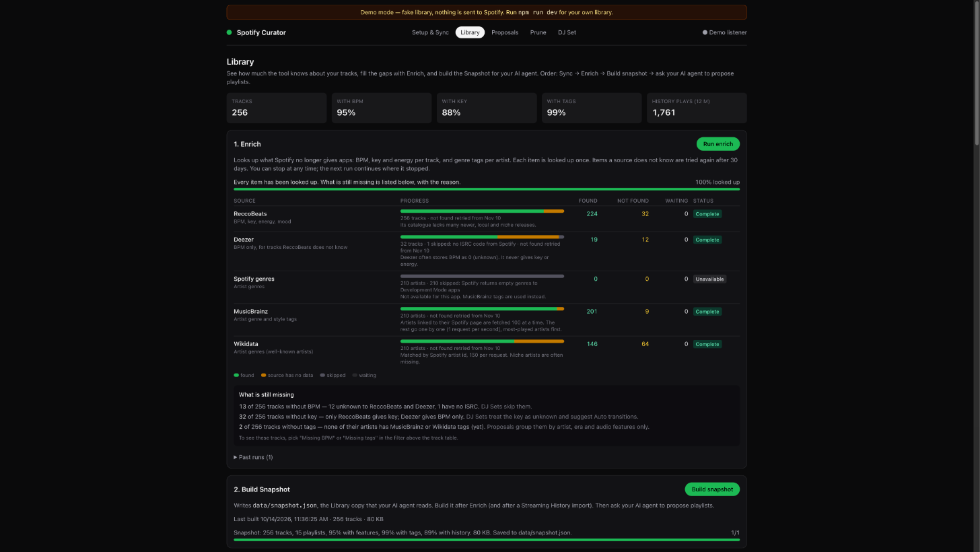Click the green found legend dot
The image size is (980, 552).
236,375
